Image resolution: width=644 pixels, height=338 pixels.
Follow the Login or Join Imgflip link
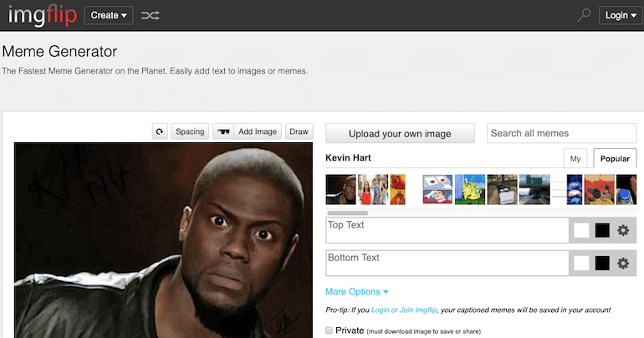[x=404, y=310]
